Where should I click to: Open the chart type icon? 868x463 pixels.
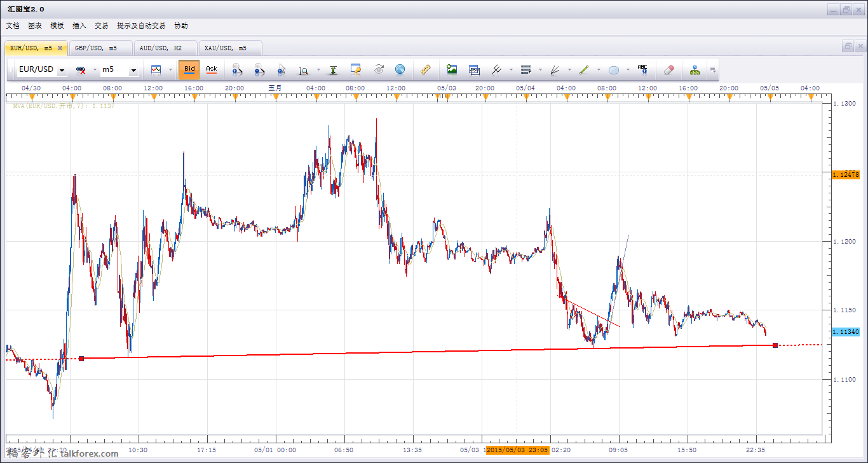click(156, 69)
